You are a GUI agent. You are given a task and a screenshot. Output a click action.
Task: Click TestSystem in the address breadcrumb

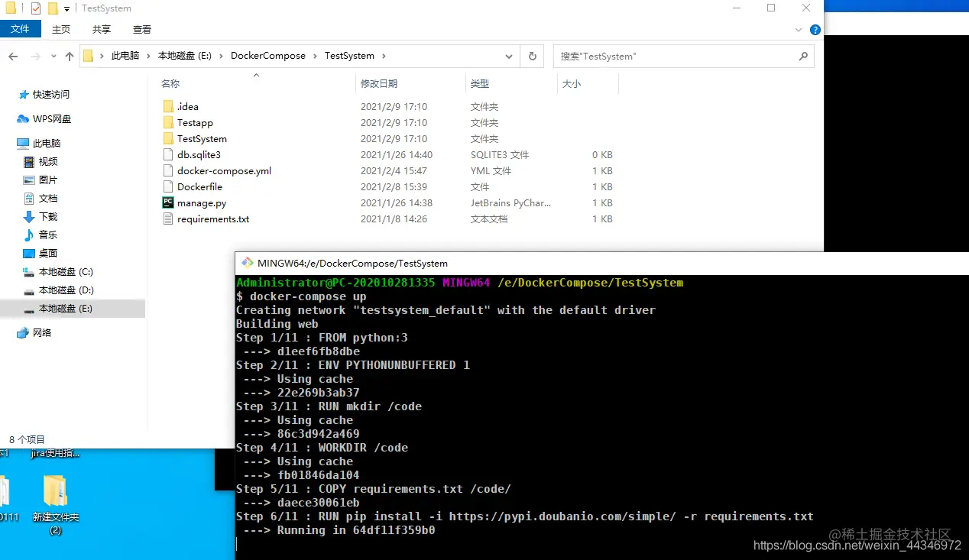pos(349,56)
